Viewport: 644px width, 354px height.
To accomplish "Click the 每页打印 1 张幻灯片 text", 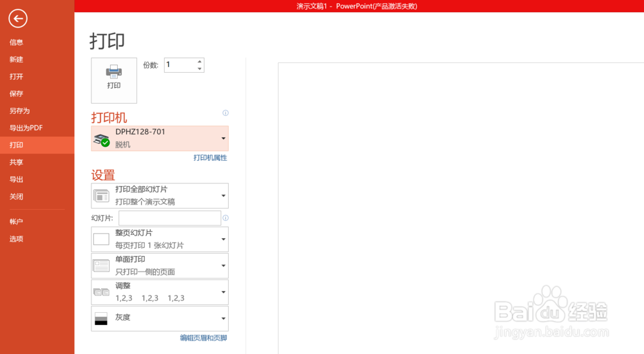I will [x=149, y=245].
